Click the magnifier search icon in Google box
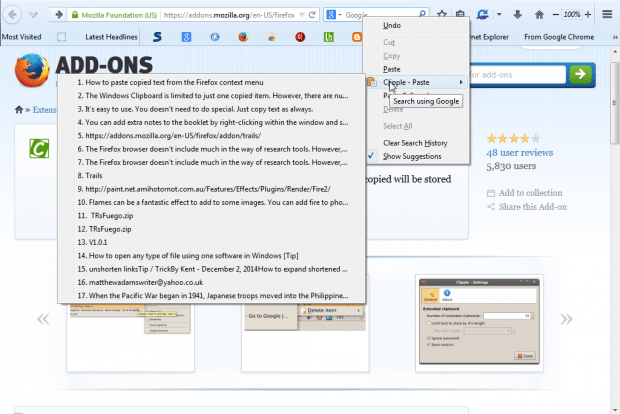This screenshot has width=620, height=414. point(422,13)
